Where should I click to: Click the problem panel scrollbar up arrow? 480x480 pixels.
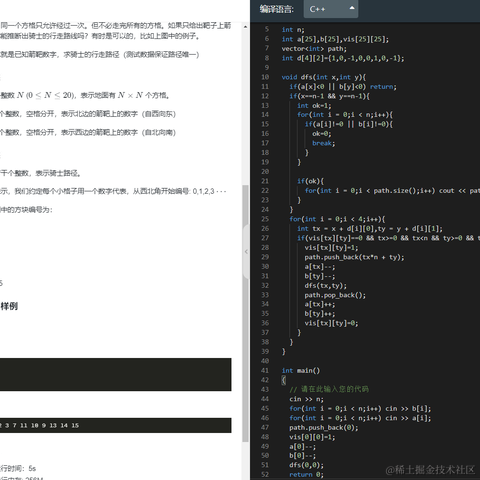(x=245, y=27)
